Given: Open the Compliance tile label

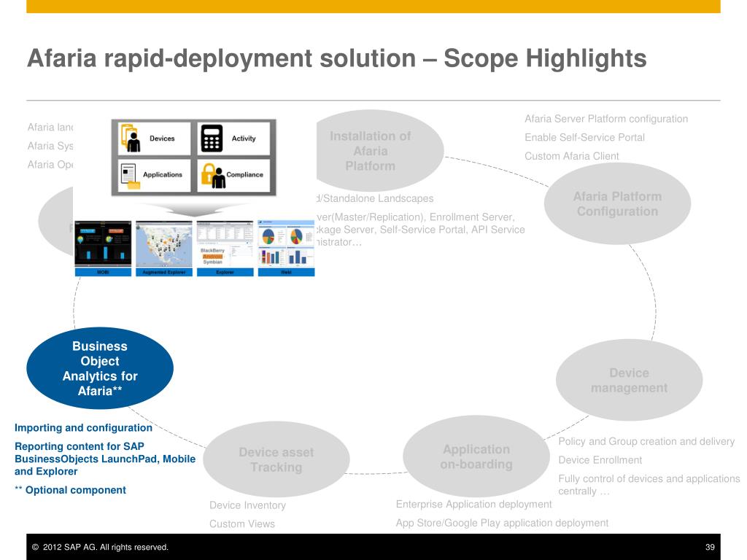Looking at the screenshot, I should pos(244,175).
